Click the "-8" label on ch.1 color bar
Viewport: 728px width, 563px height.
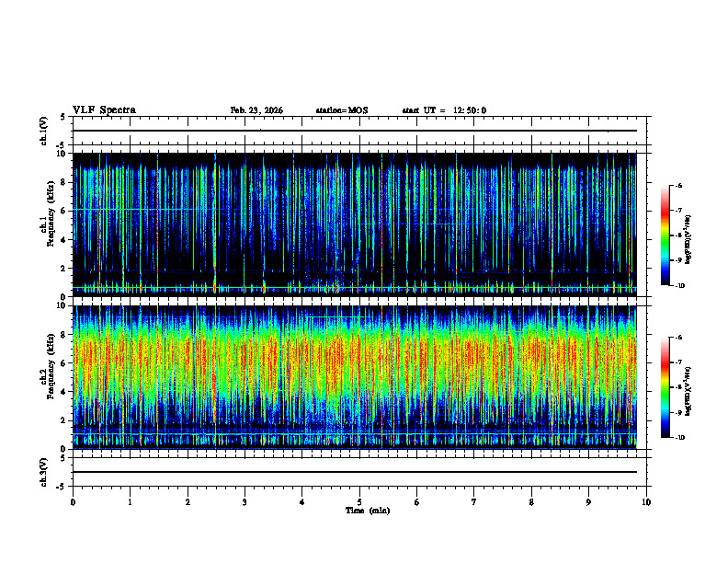point(678,236)
